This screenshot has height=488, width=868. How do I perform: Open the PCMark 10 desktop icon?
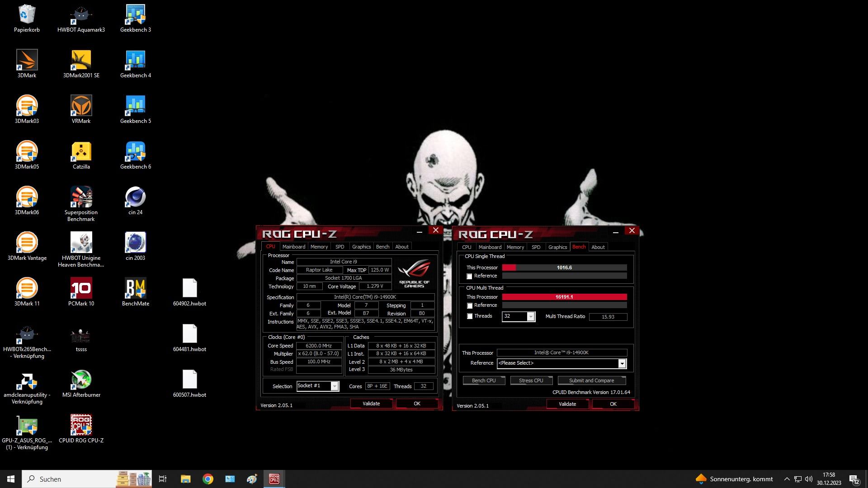(x=81, y=289)
